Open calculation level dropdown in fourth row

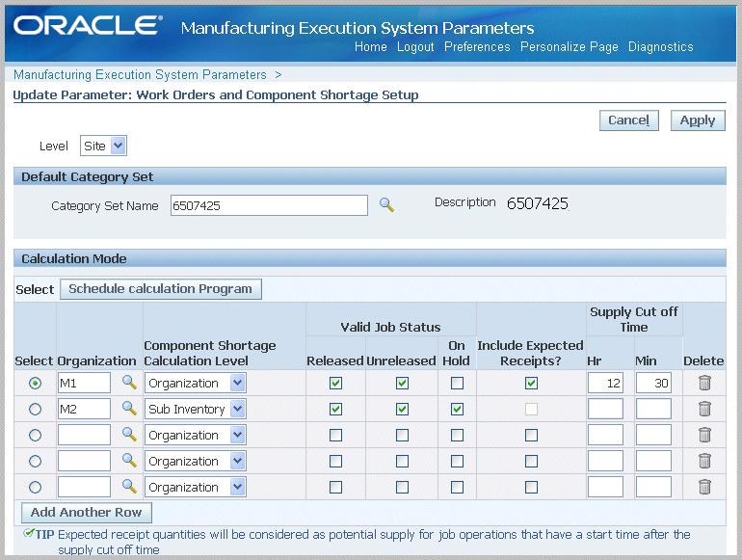[195, 461]
